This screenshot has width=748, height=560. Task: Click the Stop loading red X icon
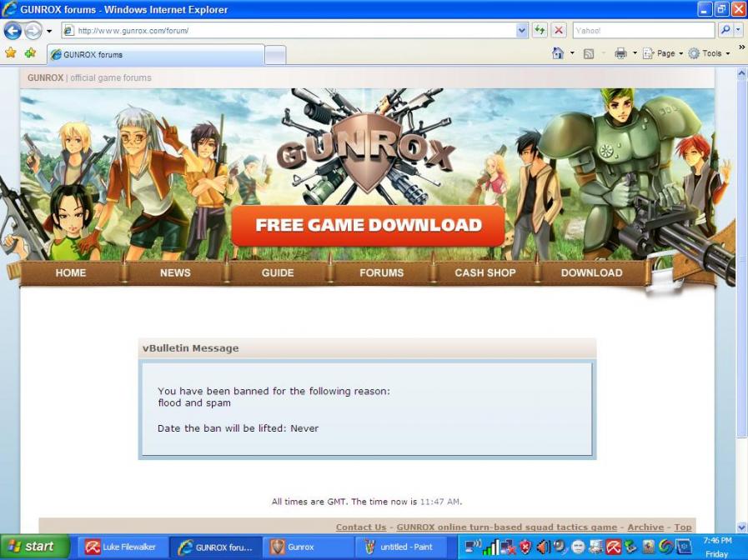(x=559, y=31)
